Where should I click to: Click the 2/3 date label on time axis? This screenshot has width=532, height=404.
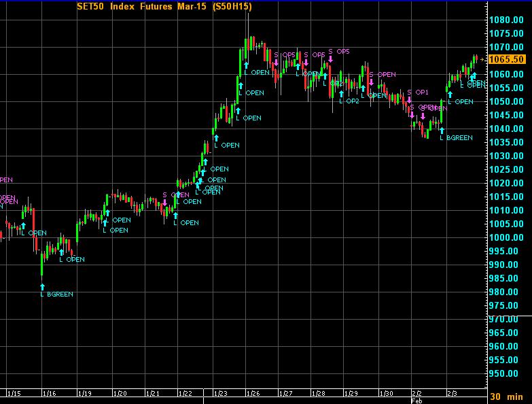453,393
